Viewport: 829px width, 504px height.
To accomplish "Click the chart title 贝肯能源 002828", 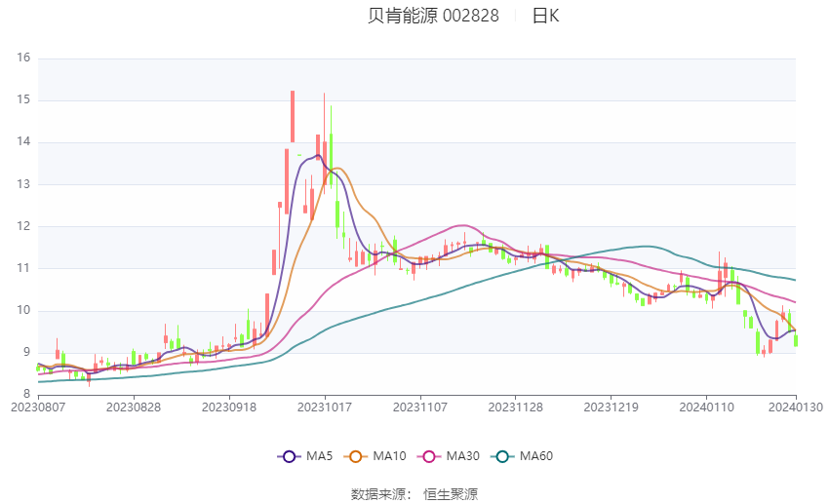I will point(433,16).
